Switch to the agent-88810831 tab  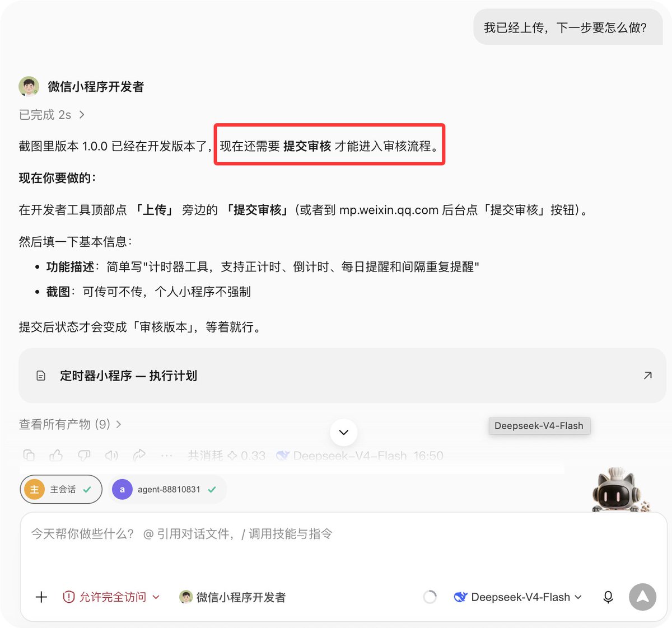tap(167, 489)
